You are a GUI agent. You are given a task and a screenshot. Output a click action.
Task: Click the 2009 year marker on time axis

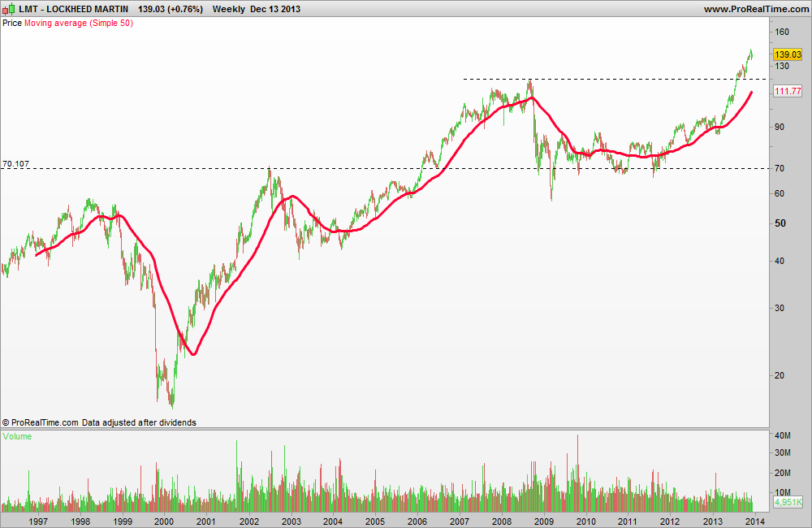tap(544, 522)
